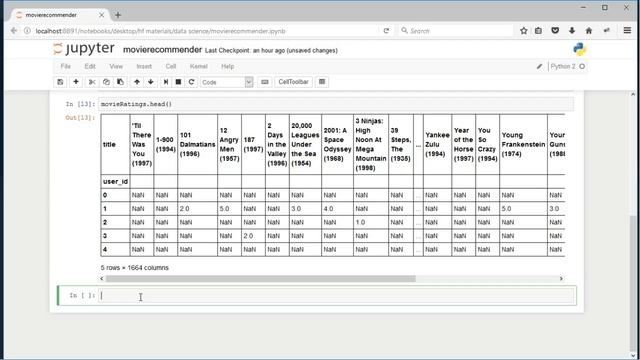The height and width of the screenshot is (360, 640).
Task: Click the CellToolbar button
Action: point(293,82)
